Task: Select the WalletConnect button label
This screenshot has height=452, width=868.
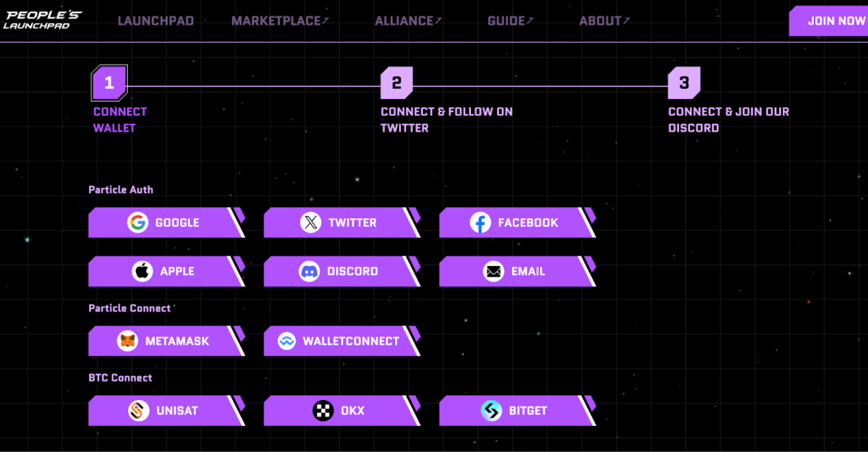Action: click(x=351, y=341)
